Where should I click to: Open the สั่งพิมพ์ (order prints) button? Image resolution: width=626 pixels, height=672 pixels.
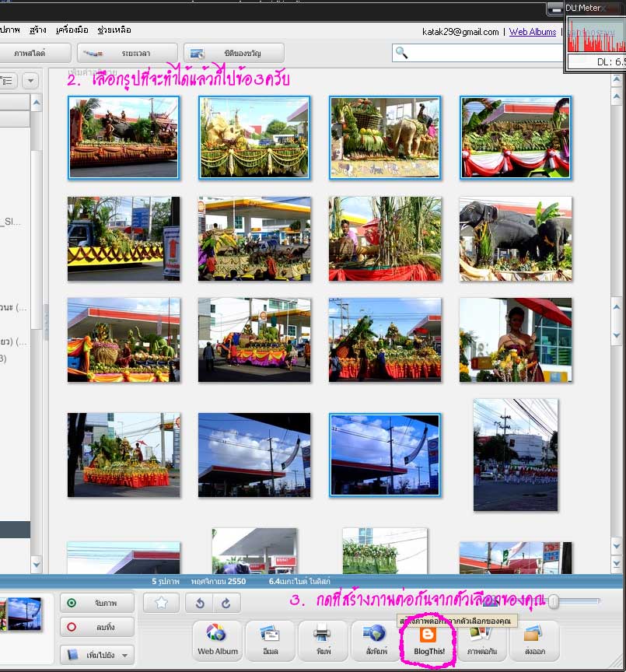coord(376,640)
